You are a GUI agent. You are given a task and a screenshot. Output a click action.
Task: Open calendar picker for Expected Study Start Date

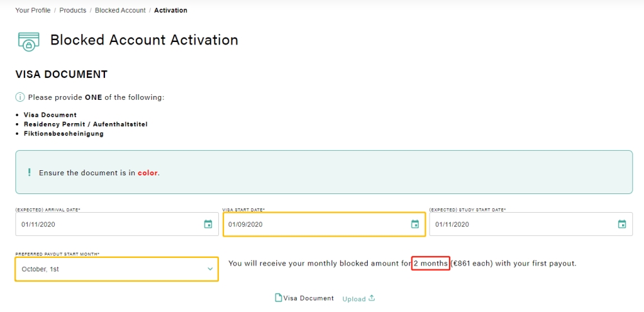pyautogui.click(x=622, y=224)
